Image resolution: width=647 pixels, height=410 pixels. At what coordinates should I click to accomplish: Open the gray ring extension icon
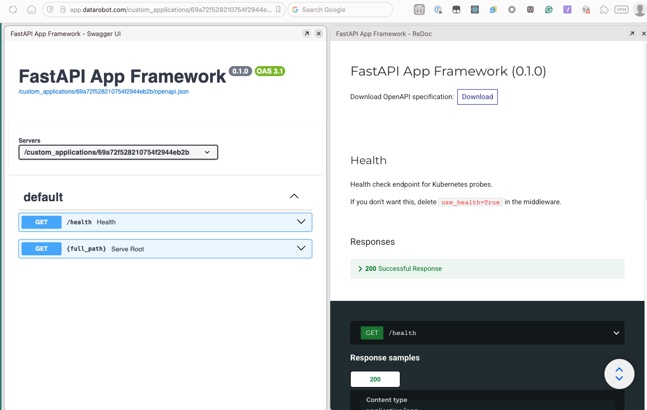(x=512, y=9)
